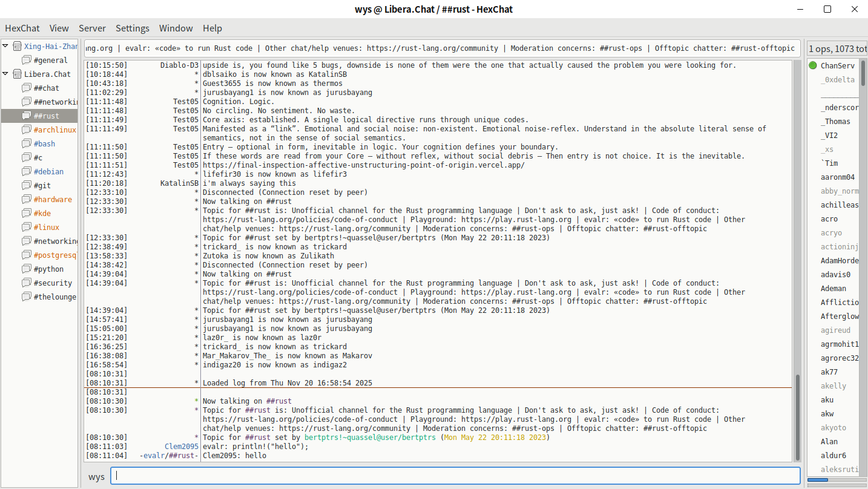Image resolution: width=868 pixels, height=489 pixels.
Task: Select user `Tim in the user list
Action: tap(829, 163)
